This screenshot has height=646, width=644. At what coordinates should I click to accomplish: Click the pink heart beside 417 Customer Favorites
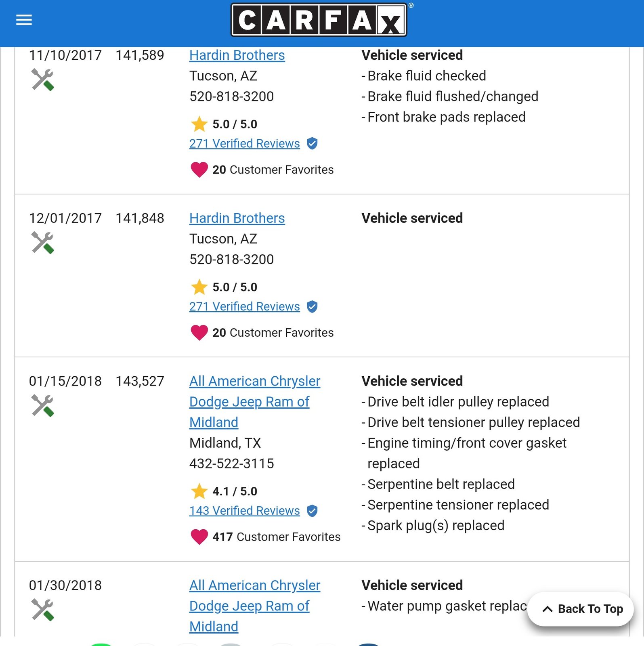[x=199, y=537]
